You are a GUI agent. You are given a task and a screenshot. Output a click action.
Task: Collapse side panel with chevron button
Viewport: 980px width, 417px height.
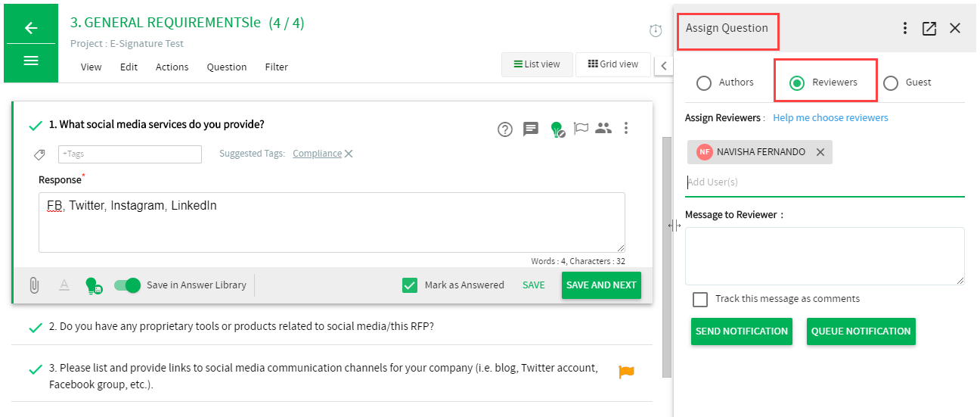(x=664, y=65)
